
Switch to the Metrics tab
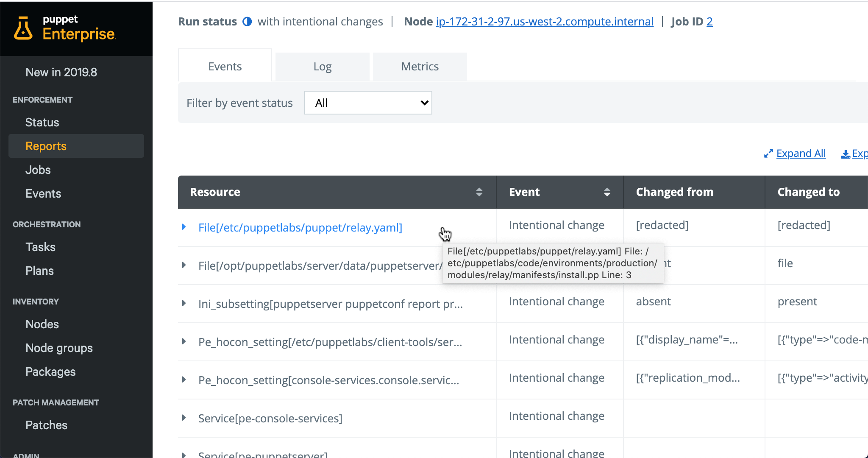click(x=420, y=67)
